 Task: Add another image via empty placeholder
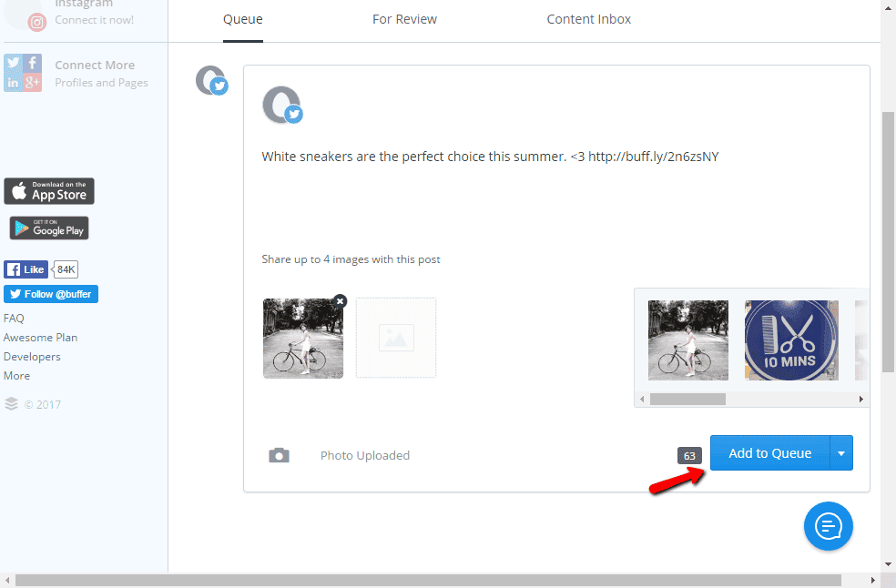(x=396, y=338)
